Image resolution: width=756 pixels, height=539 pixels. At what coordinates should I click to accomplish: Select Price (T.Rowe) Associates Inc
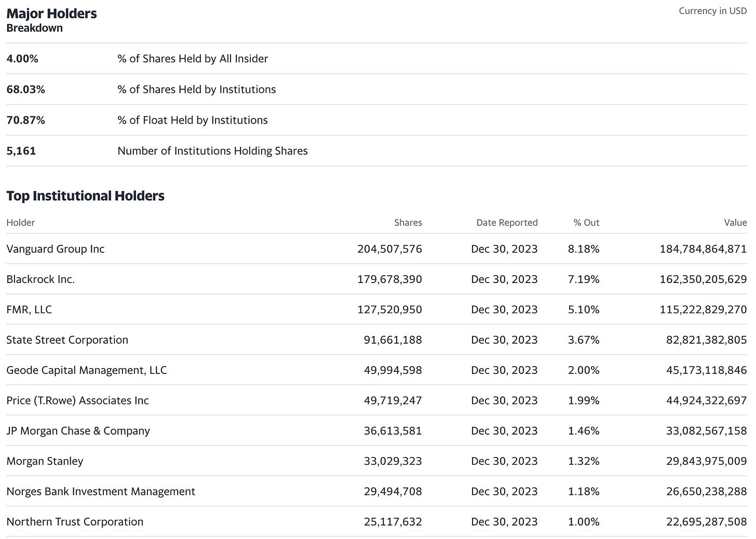coord(77,400)
